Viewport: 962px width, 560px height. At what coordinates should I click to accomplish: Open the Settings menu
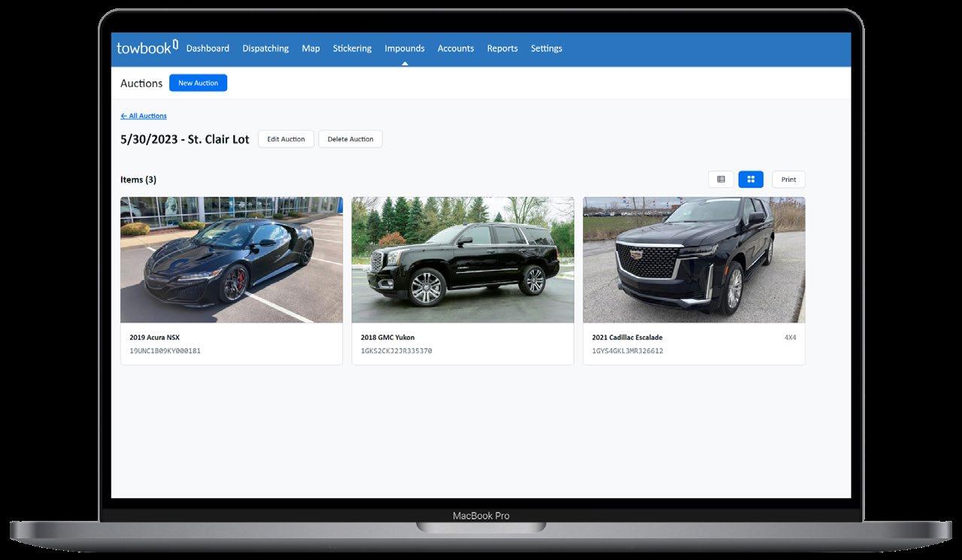click(547, 48)
